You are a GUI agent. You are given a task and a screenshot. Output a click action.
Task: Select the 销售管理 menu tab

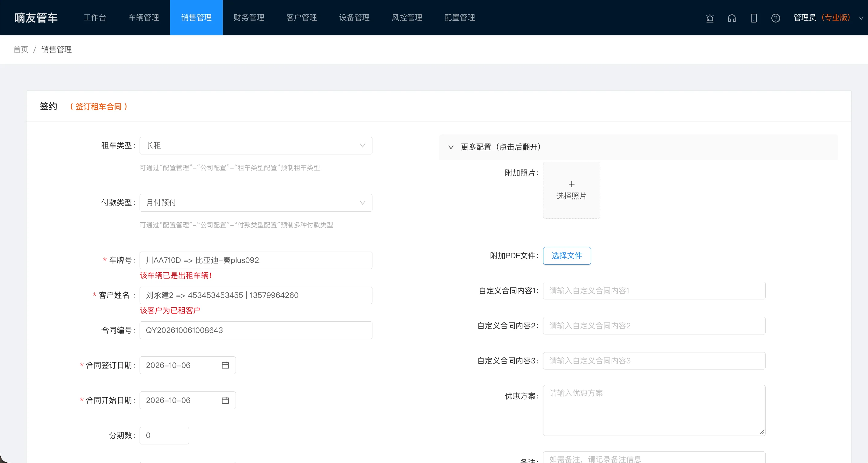point(197,17)
